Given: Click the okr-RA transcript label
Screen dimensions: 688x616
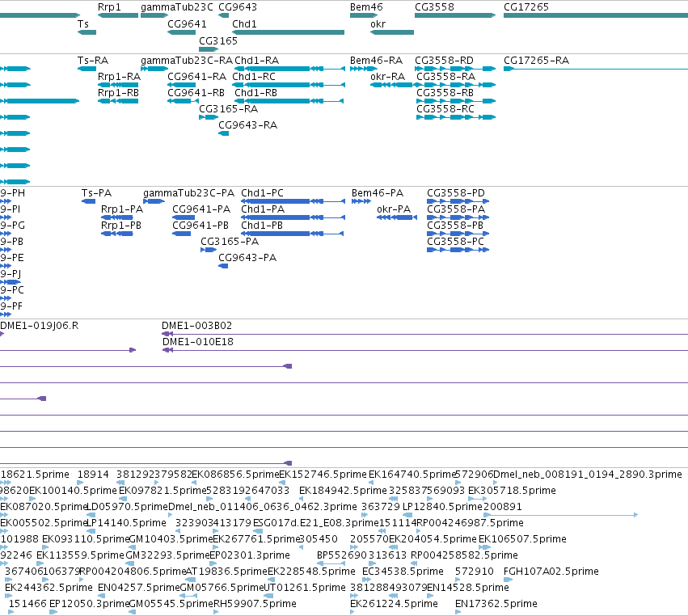Looking at the screenshot, I should [x=387, y=77].
